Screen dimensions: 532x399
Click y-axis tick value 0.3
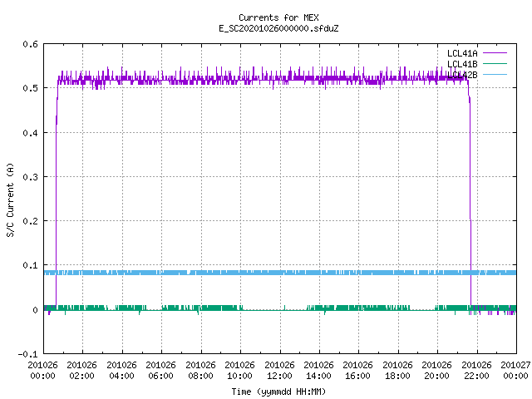(31, 177)
